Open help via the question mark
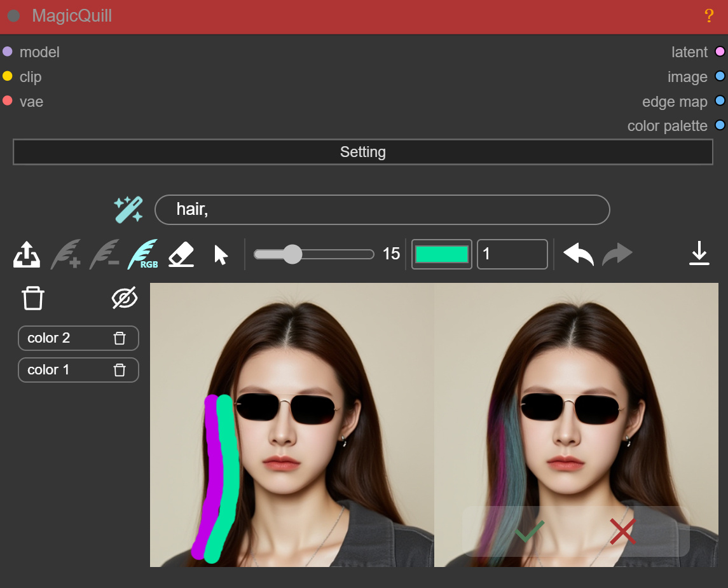 (709, 16)
